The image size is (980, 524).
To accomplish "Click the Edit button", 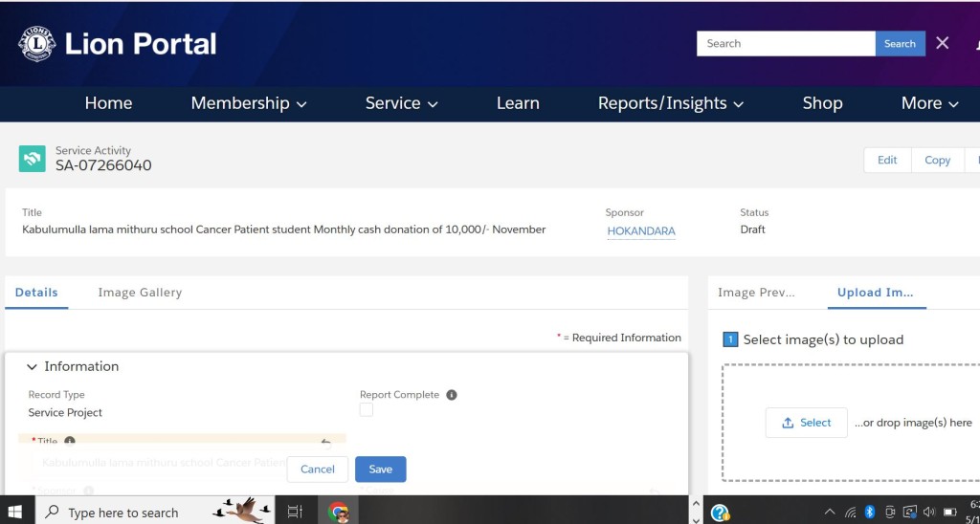I will [887, 160].
